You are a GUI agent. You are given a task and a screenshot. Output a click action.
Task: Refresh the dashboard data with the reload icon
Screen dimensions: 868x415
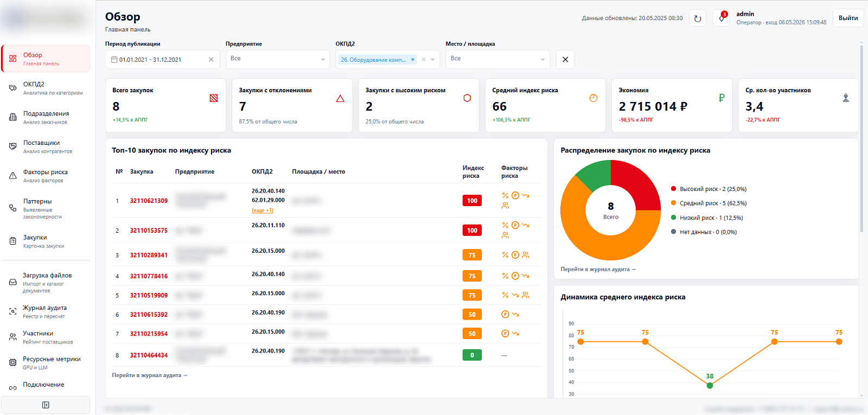698,18
